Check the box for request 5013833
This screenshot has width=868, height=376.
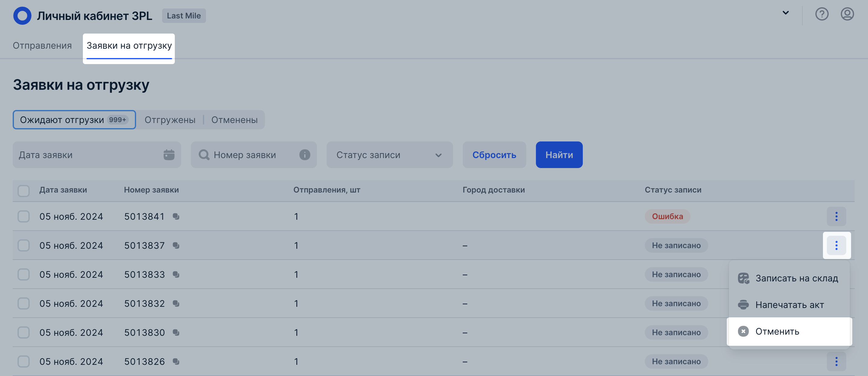tap(24, 274)
